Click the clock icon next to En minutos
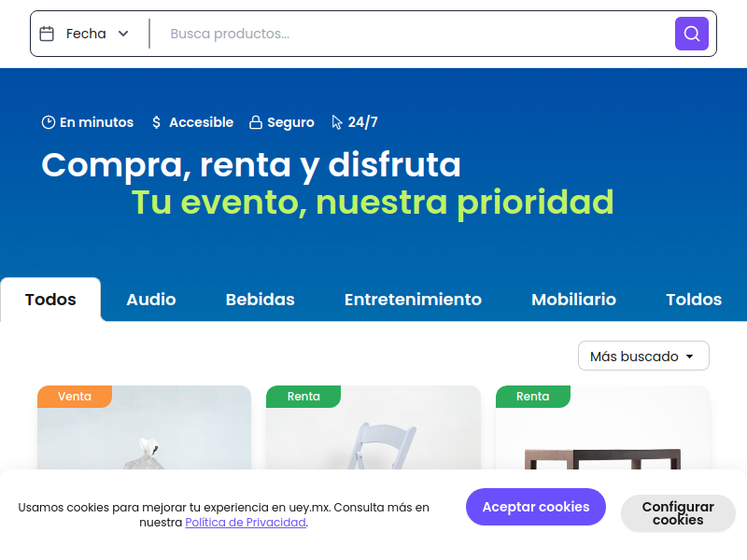Viewport: 747px width, 560px height. coord(49,122)
